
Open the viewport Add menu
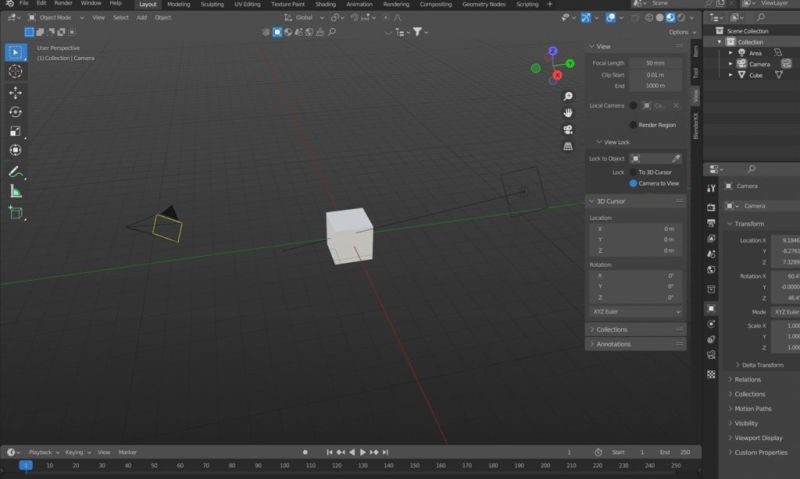[141, 17]
